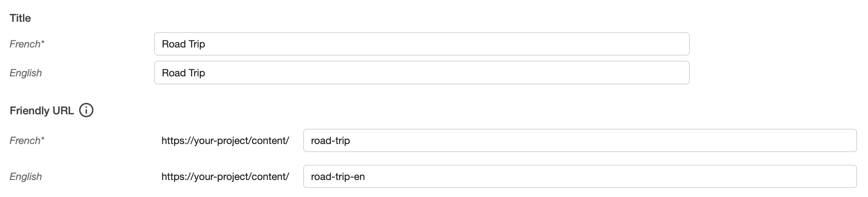
Task: Click the "road-trip-en" text in English URL field
Action: click(338, 176)
